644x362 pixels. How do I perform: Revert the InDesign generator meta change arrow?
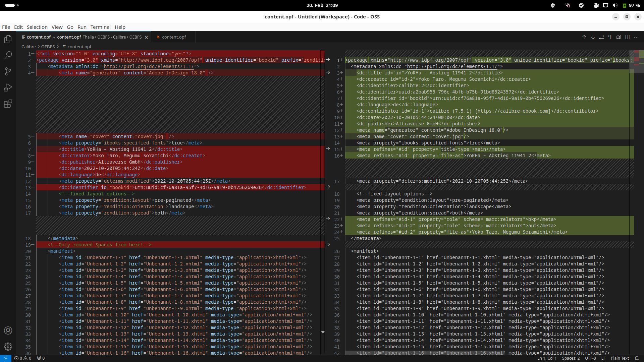coord(328,72)
